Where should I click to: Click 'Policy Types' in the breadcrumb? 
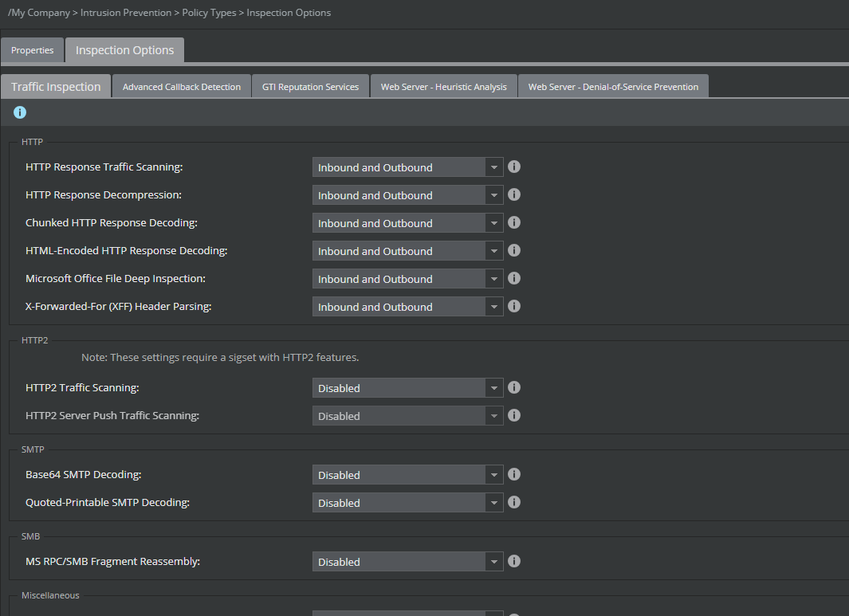click(209, 13)
